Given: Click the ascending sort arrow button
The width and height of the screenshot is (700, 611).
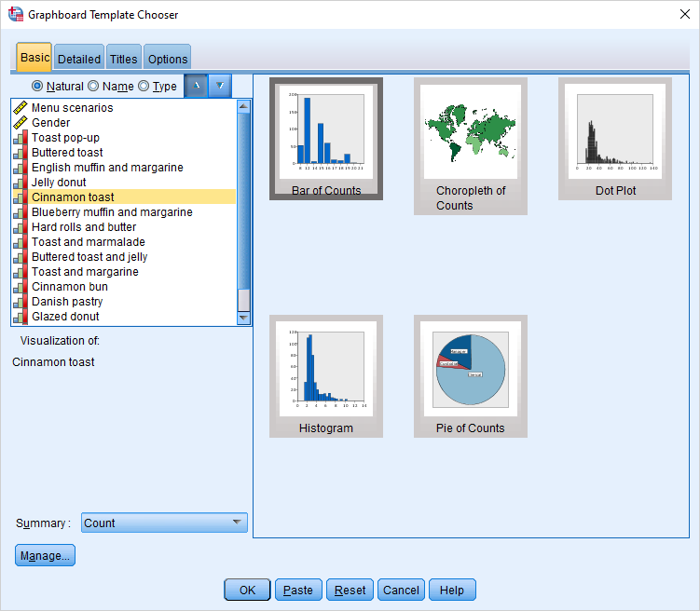Looking at the screenshot, I should (x=196, y=87).
